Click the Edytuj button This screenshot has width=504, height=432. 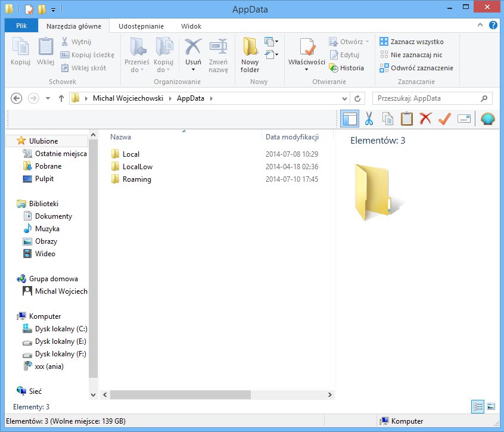coord(344,55)
